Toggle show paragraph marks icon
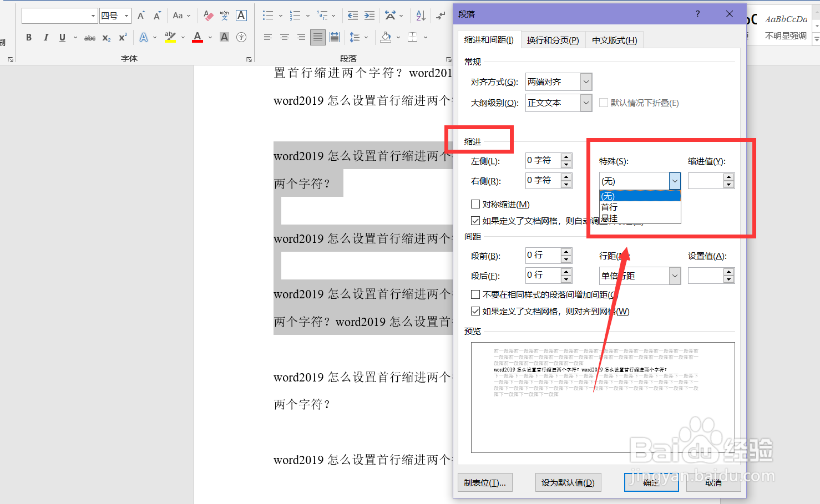This screenshot has height=504, width=820. [x=441, y=16]
